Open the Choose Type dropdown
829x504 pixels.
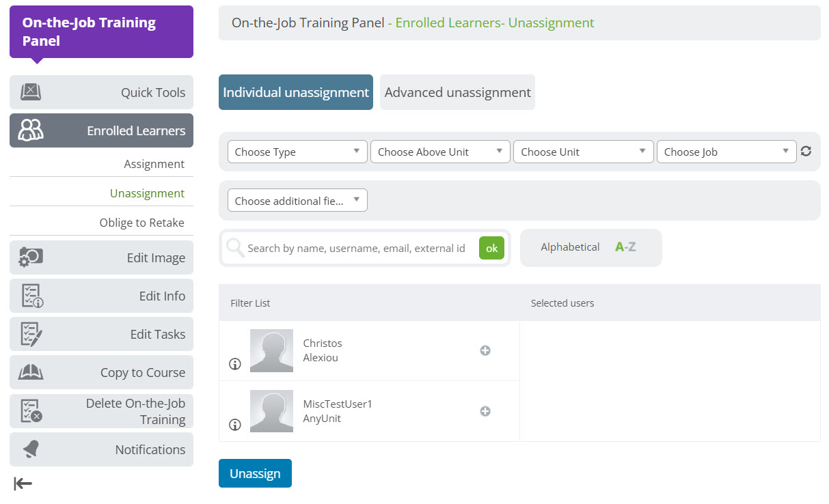click(297, 152)
